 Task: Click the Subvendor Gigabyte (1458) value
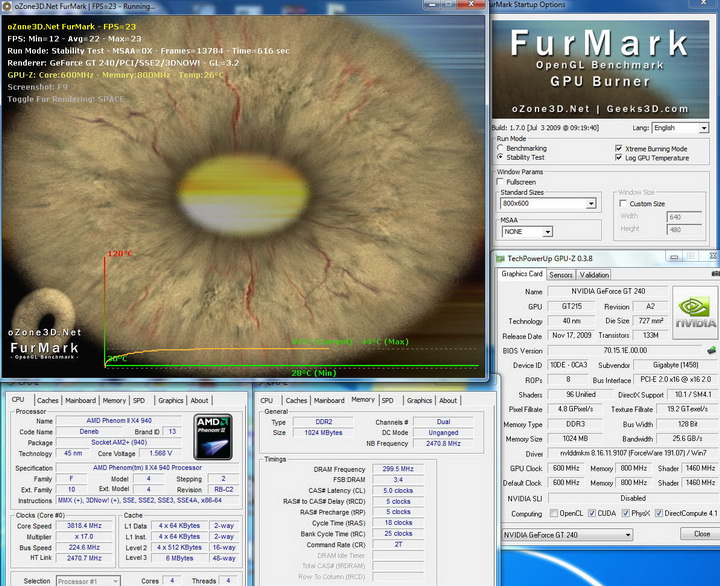[675, 365]
